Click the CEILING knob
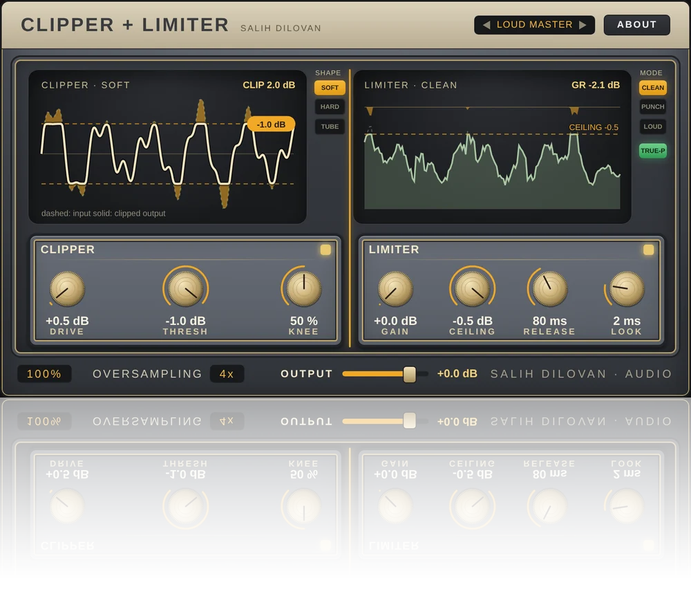691x616 pixels. 473,288
